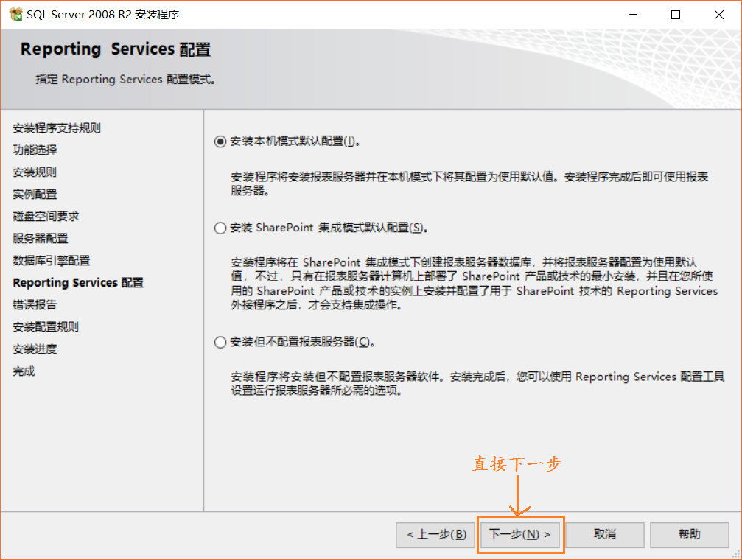Click the window resize grip at corner
The width and height of the screenshot is (742, 560).
[736, 554]
